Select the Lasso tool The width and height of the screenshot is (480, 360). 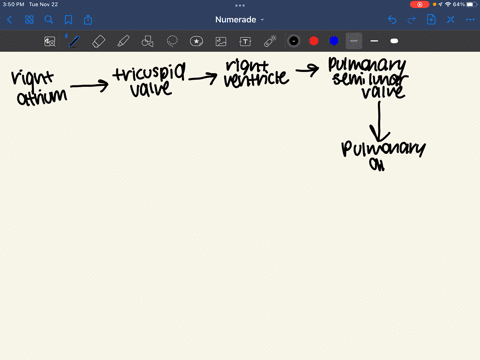click(x=172, y=41)
